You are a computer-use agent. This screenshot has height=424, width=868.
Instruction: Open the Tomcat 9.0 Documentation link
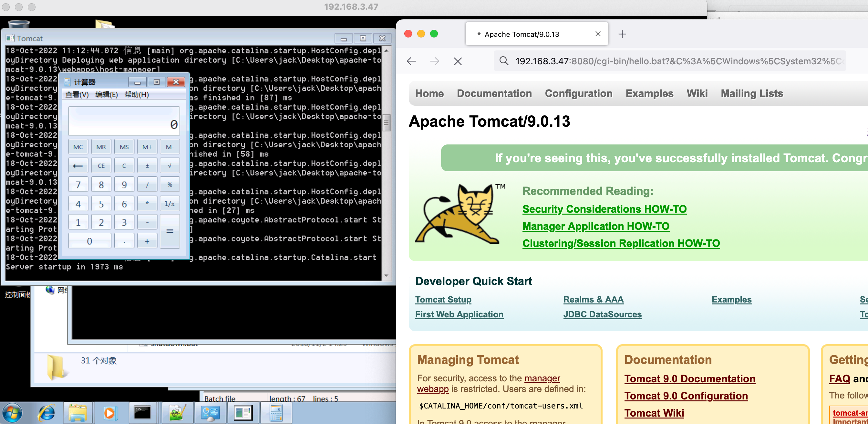pos(689,378)
